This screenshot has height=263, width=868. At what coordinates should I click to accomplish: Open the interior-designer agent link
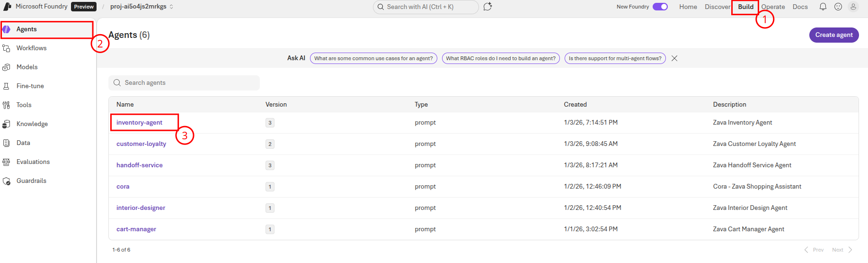click(x=141, y=208)
